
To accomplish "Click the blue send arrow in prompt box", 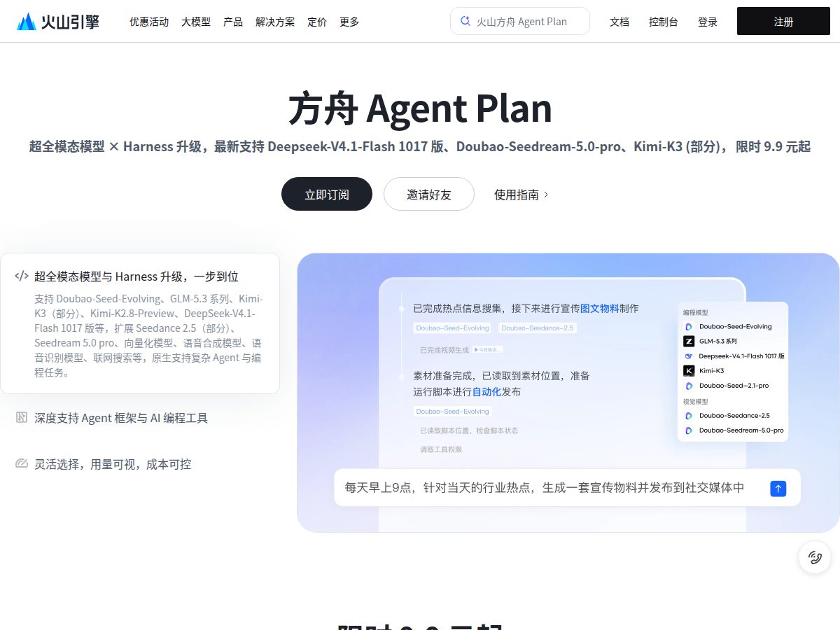I will click(x=778, y=489).
